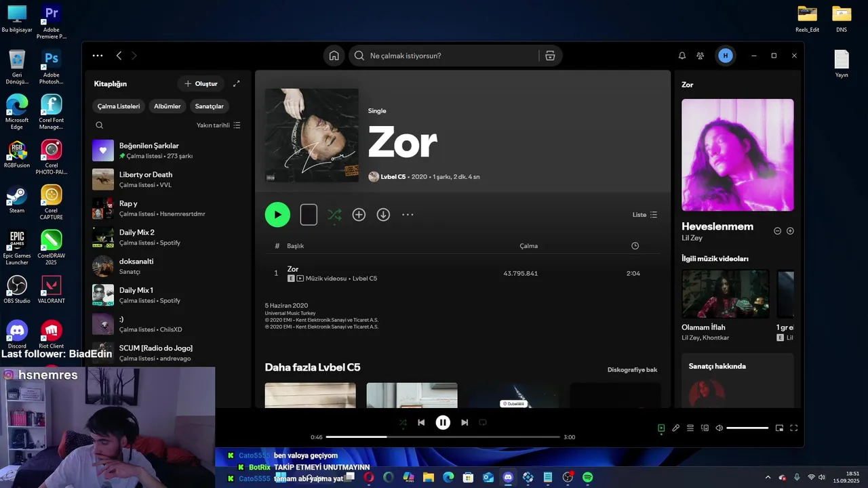Open SCUM [Radio do Jogo] playlist

pos(168,352)
